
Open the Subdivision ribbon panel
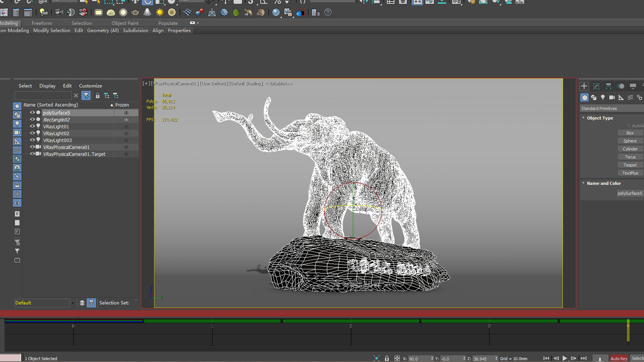click(x=136, y=31)
